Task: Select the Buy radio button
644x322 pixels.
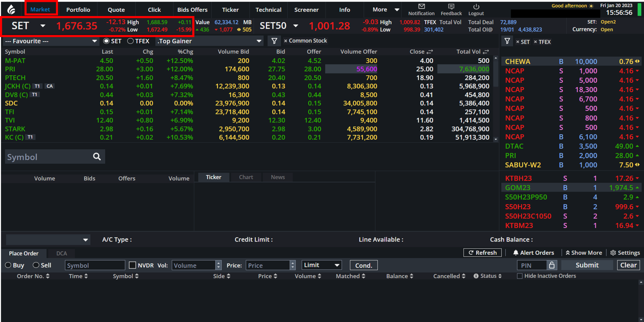Action: (x=8, y=265)
